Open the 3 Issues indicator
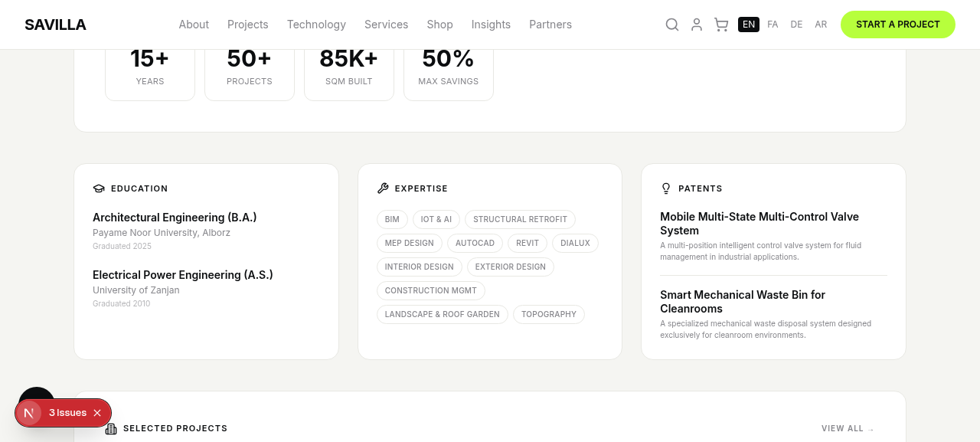Screen dimensions: 980x442 (67, 413)
